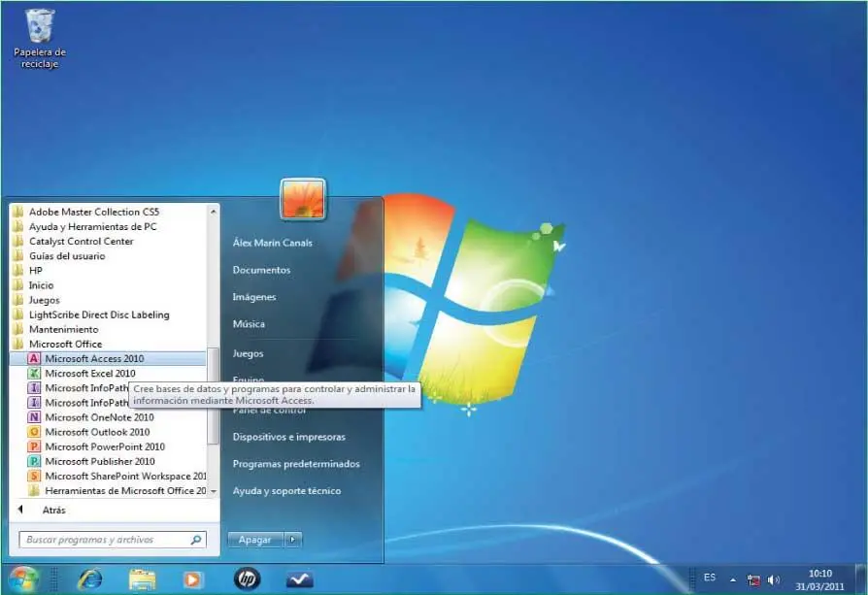The image size is (868, 595).
Task: Open the Recycle Bin desktop icon
Action: pos(39,38)
